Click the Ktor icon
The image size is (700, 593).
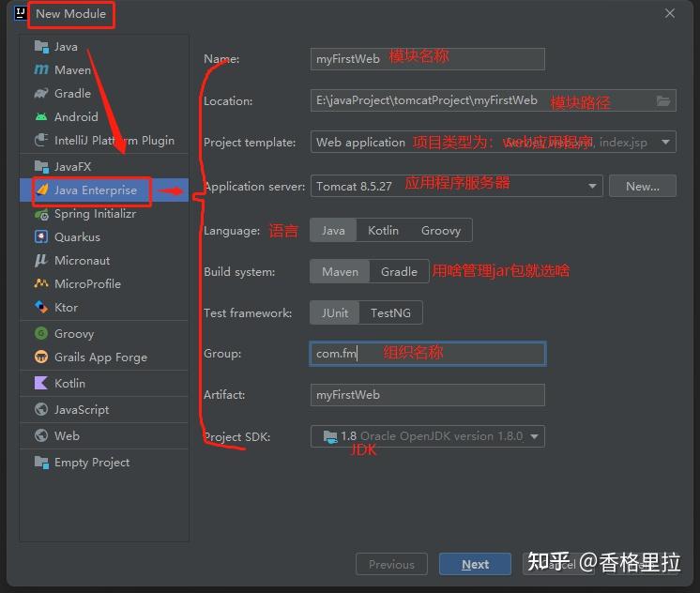click(41, 307)
